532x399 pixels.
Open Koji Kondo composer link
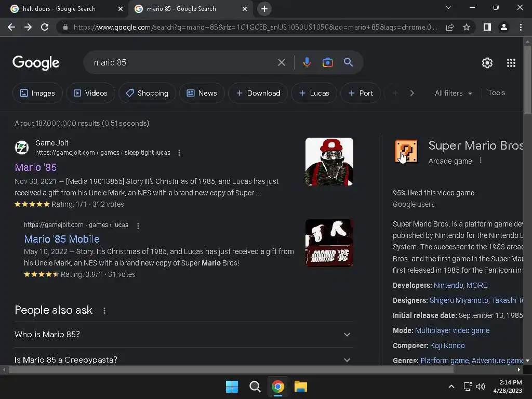447,345
